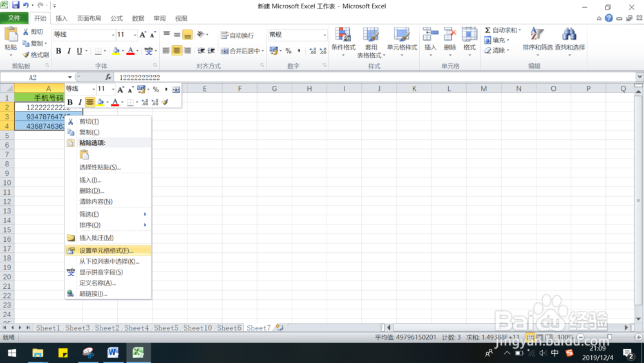
Task: Click the Save icon in quick access toolbar
Action: point(15,5)
